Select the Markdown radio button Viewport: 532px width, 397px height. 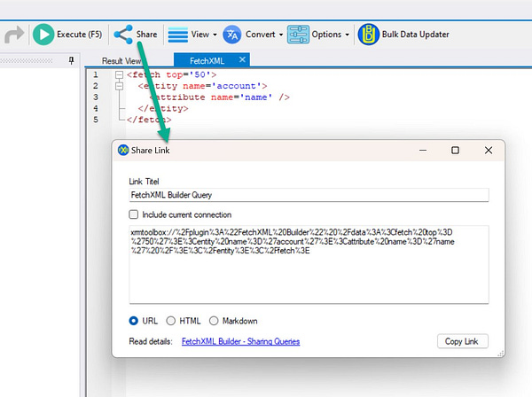214,321
